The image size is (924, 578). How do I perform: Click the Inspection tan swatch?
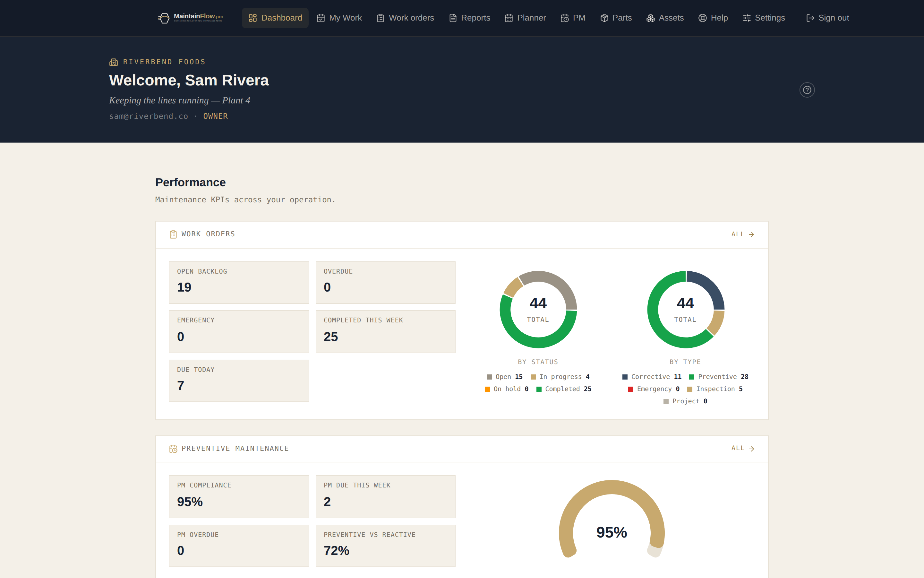coord(689,389)
